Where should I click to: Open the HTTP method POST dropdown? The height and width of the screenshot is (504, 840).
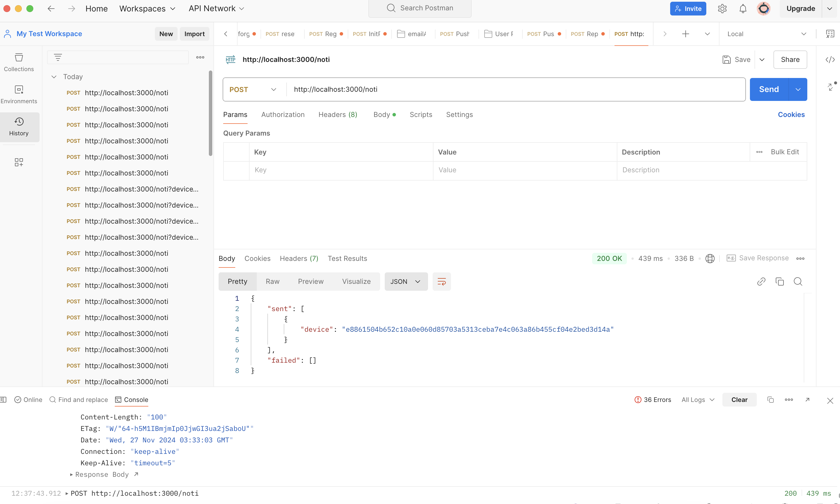pyautogui.click(x=253, y=89)
